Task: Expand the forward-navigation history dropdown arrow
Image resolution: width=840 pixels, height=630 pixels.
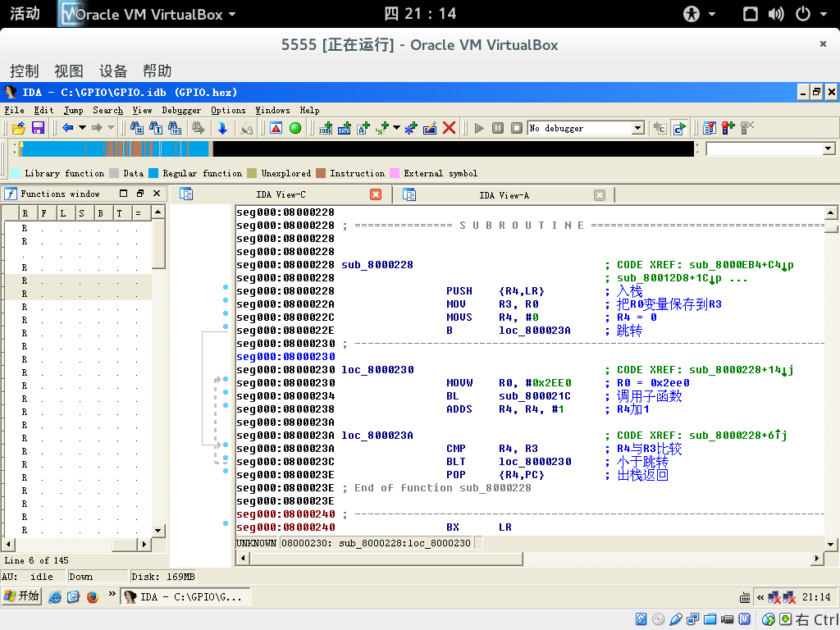Action: 112,128
